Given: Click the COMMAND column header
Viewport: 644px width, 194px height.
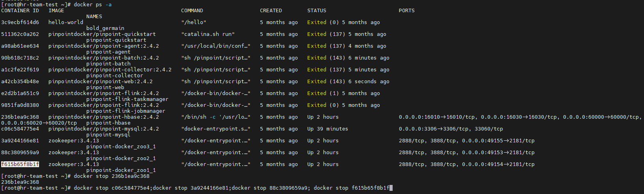Looking at the screenshot, I should [x=192, y=11].
